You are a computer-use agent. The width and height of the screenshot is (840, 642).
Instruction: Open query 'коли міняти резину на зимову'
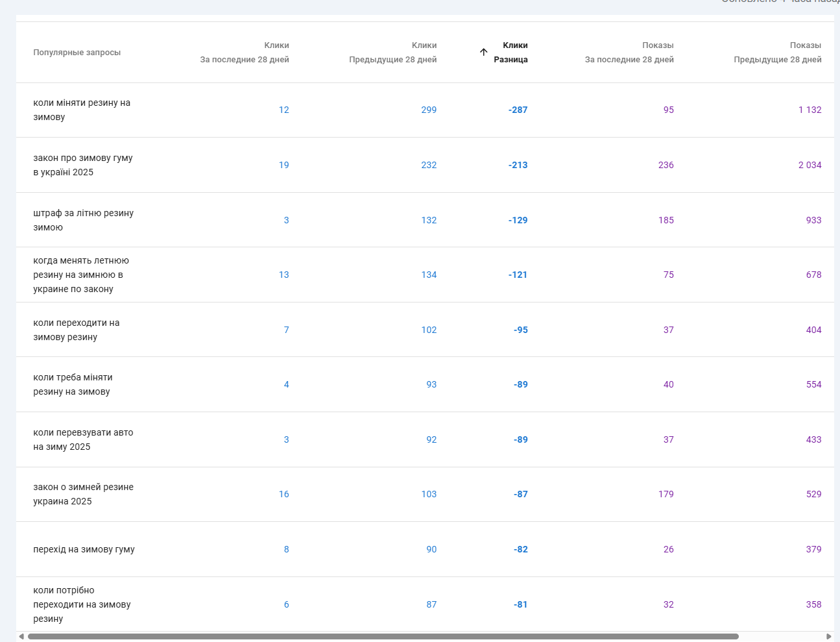tap(82, 110)
